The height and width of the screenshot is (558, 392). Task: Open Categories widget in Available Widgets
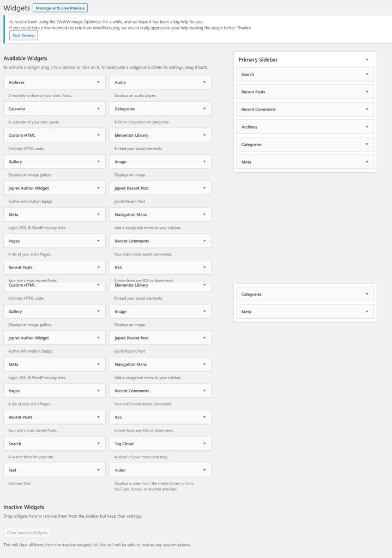pyautogui.click(x=204, y=109)
